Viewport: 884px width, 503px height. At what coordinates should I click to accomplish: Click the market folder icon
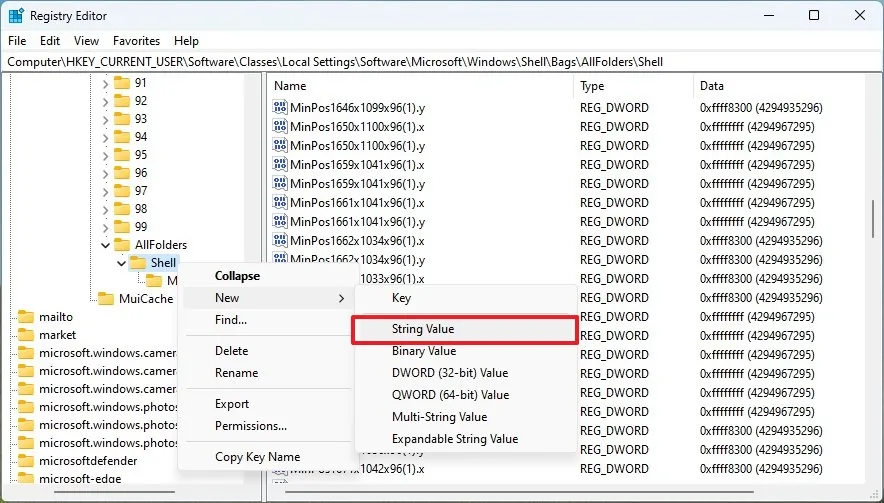(25, 335)
